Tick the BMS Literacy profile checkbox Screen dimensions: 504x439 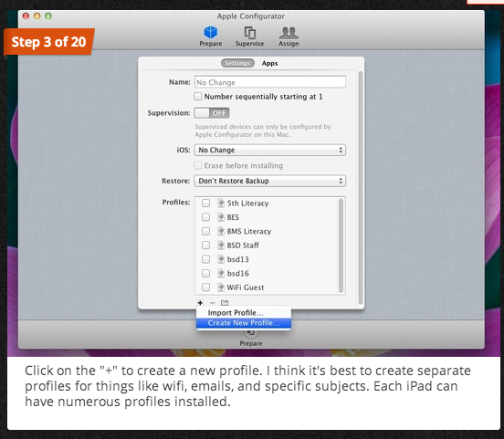pos(205,231)
